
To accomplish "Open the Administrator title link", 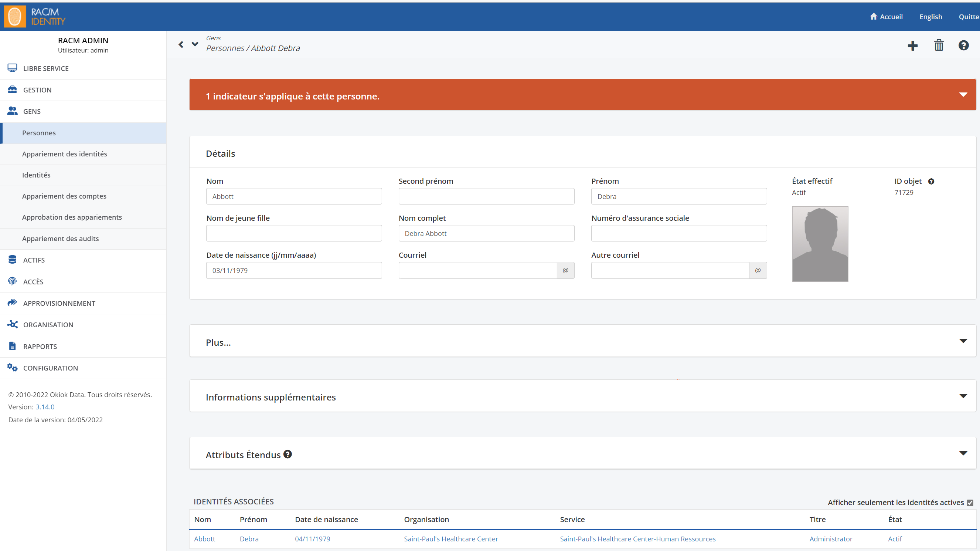I will pyautogui.click(x=831, y=539).
